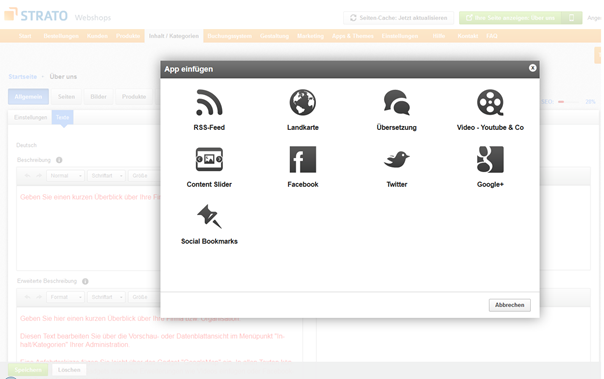
Task: Click the Speichern button
Action: pyautogui.click(x=28, y=370)
